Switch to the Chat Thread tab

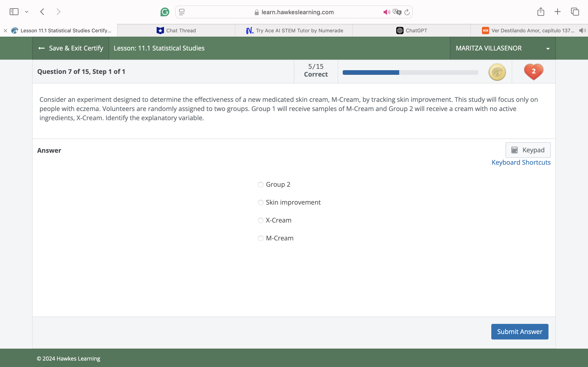176,31
